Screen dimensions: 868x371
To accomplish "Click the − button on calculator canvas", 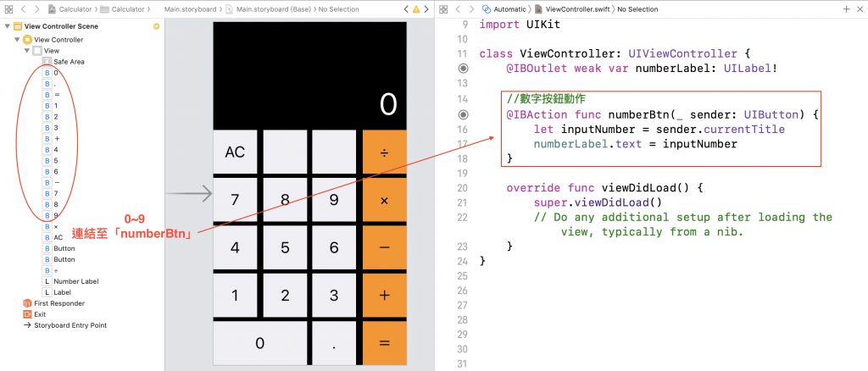I will click(384, 247).
